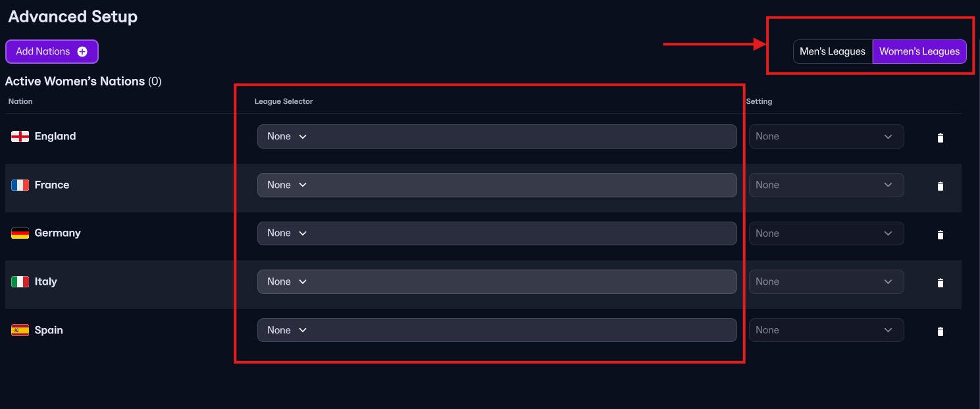
Task: Click the Germany nation name
Action: click(57, 233)
